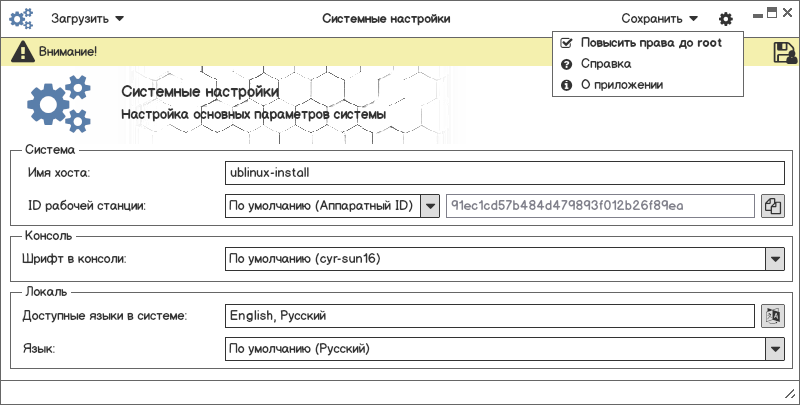Click the Имя хоста: label

point(59,173)
